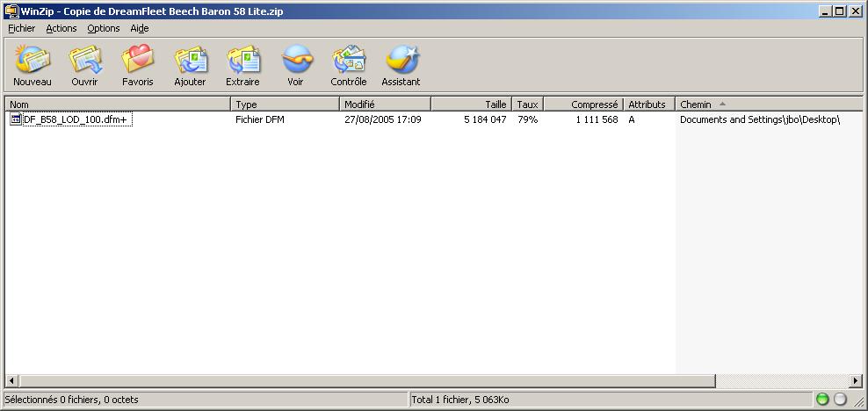The width and height of the screenshot is (868, 411).
Task: Click the Sélectionnés 0 fichiers status text
Action: coord(71,400)
